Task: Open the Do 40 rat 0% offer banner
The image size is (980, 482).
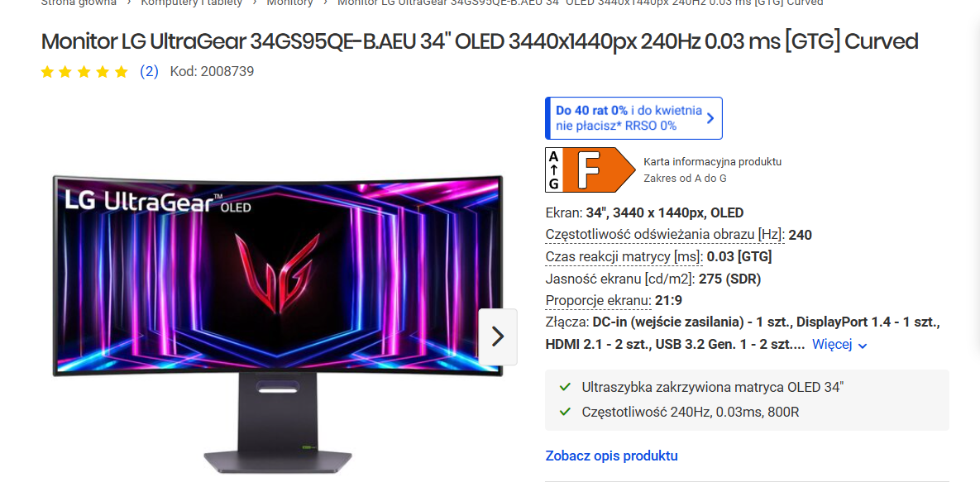Action: (x=633, y=118)
